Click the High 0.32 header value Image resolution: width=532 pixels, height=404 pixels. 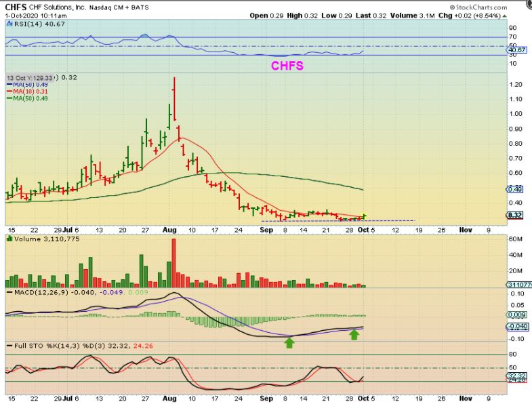(302, 16)
